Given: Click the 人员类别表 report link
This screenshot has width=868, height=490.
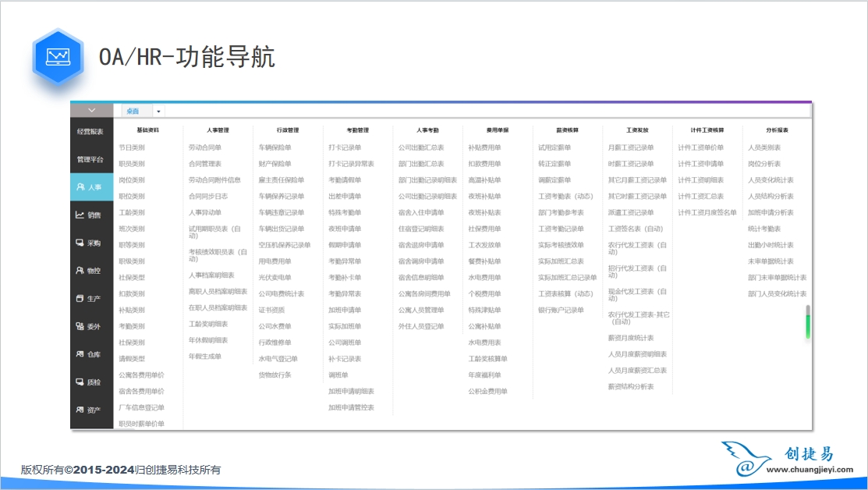Looking at the screenshot, I should [x=764, y=147].
